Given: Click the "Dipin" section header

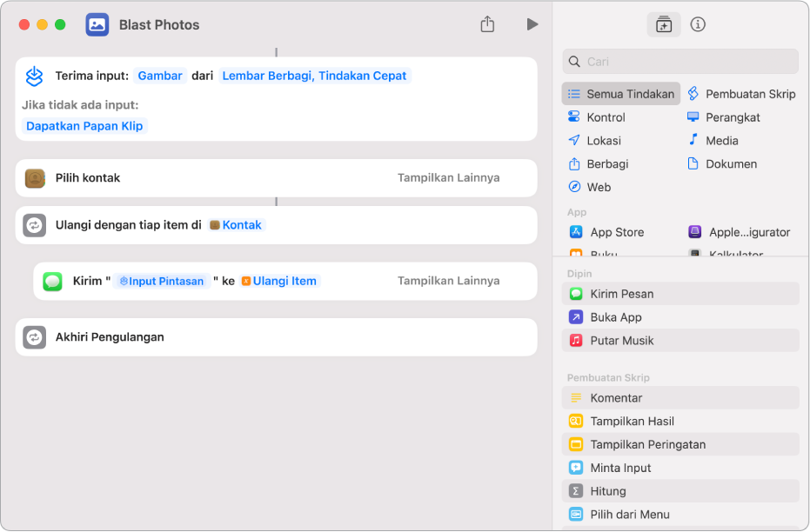Looking at the screenshot, I should [579, 274].
